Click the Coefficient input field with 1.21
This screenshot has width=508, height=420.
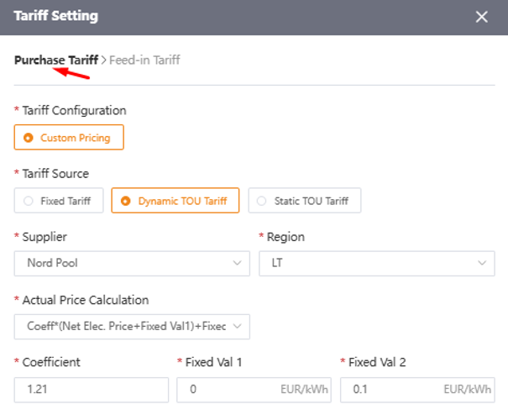[x=91, y=390]
